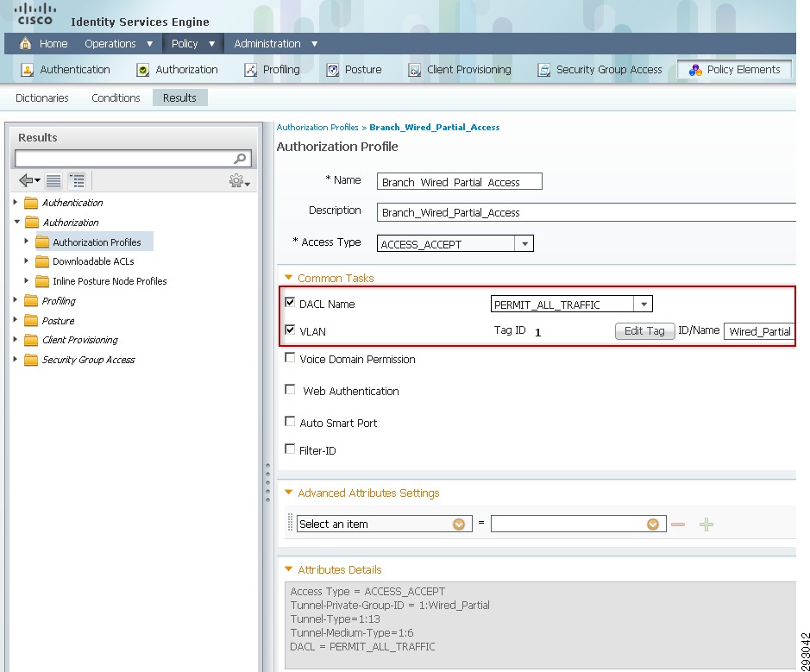Click the Downloadable ACLs folder icon
This screenshot has width=810, height=672.
pyautogui.click(x=42, y=261)
